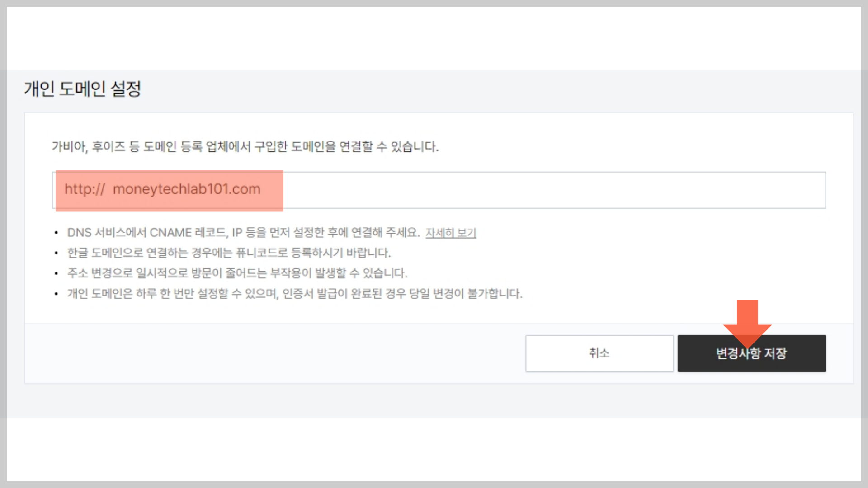Click the bullet before the DNS note
Screen dimensions: 868x488
click(x=56, y=233)
